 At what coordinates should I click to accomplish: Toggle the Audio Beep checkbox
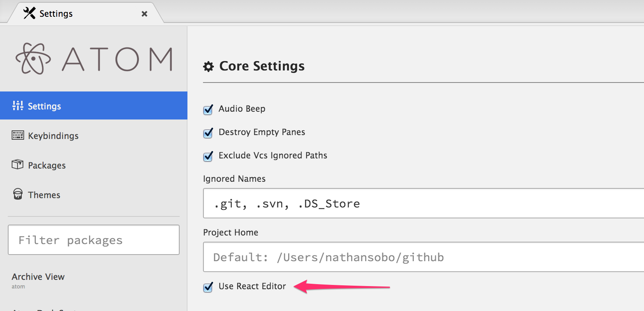click(x=208, y=109)
